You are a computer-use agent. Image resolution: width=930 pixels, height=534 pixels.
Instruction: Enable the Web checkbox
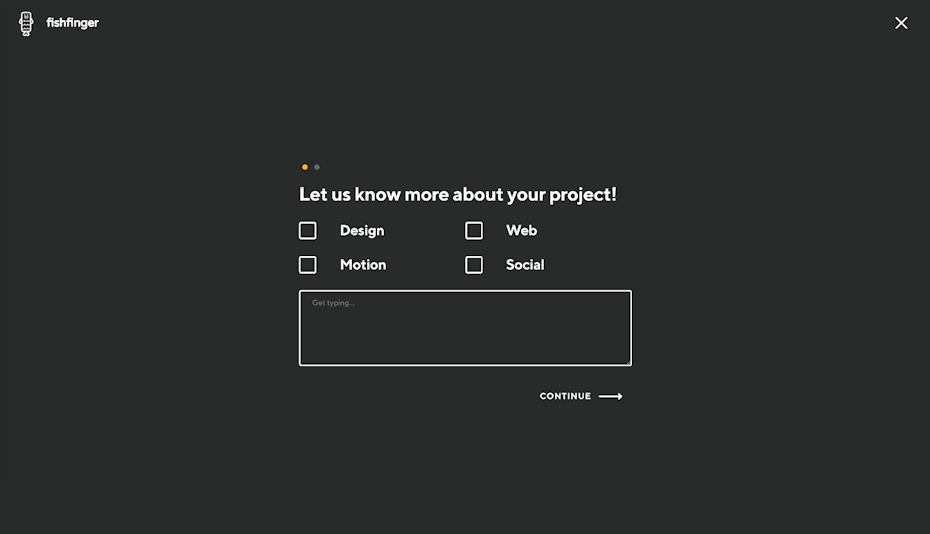tap(474, 231)
